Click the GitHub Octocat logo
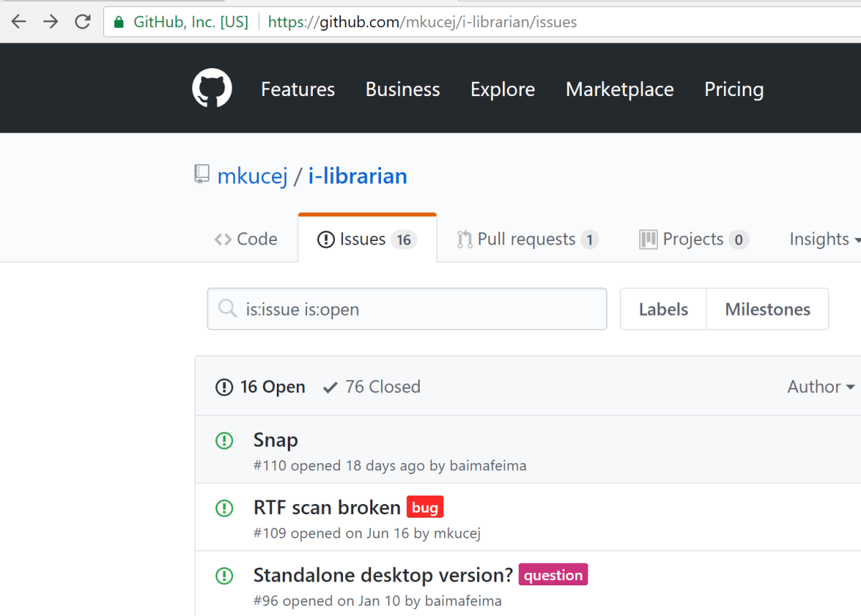This screenshot has width=861, height=616. point(212,88)
